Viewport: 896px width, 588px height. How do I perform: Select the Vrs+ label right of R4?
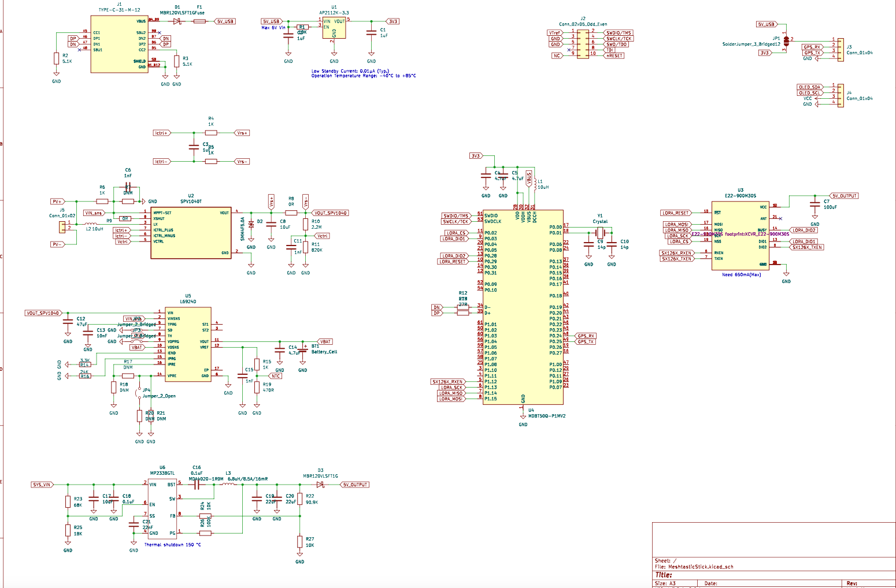242,133
